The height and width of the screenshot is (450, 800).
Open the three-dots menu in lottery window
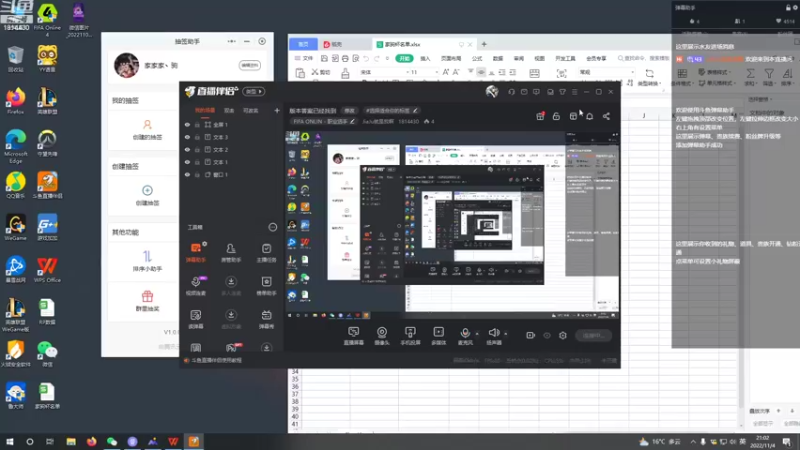232,41
